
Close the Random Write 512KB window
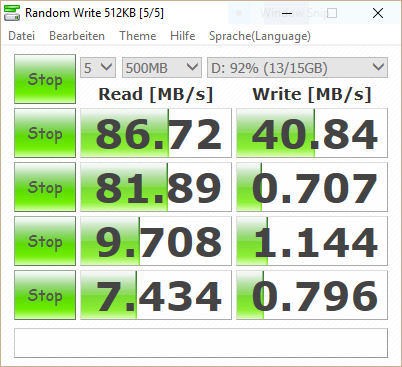(x=378, y=13)
